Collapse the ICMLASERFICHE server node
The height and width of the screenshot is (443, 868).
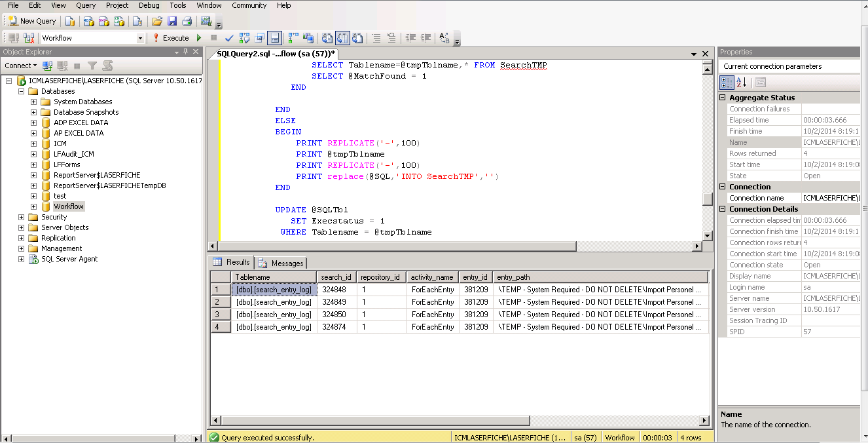tap(9, 81)
